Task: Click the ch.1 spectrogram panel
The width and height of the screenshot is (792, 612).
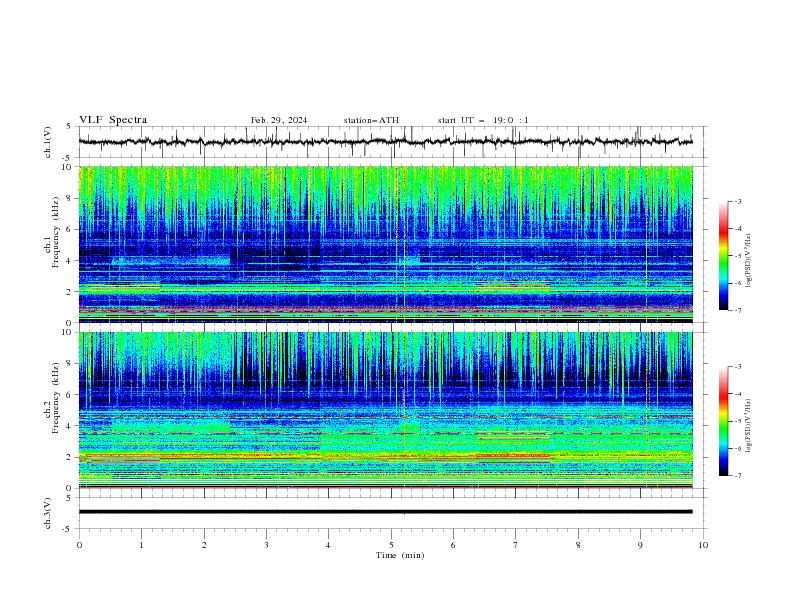Action: point(385,244)
